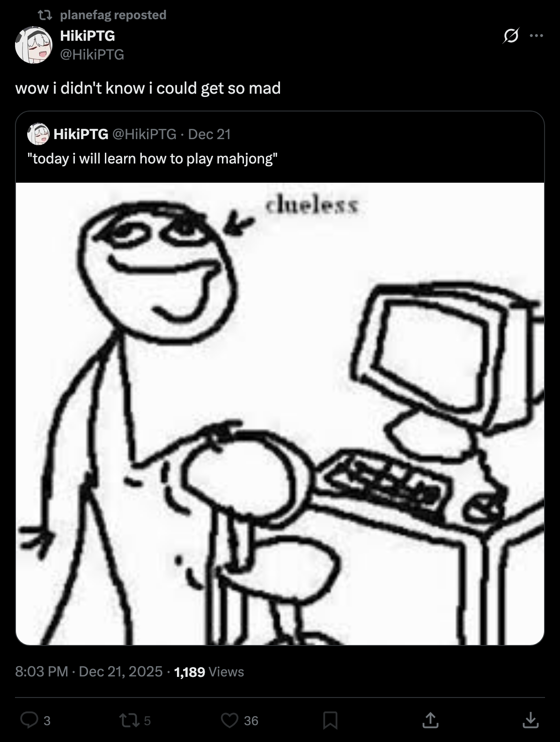Click the repost arrows icon beside planefag
Screen dimensions: 560x742
coord(44,15)
